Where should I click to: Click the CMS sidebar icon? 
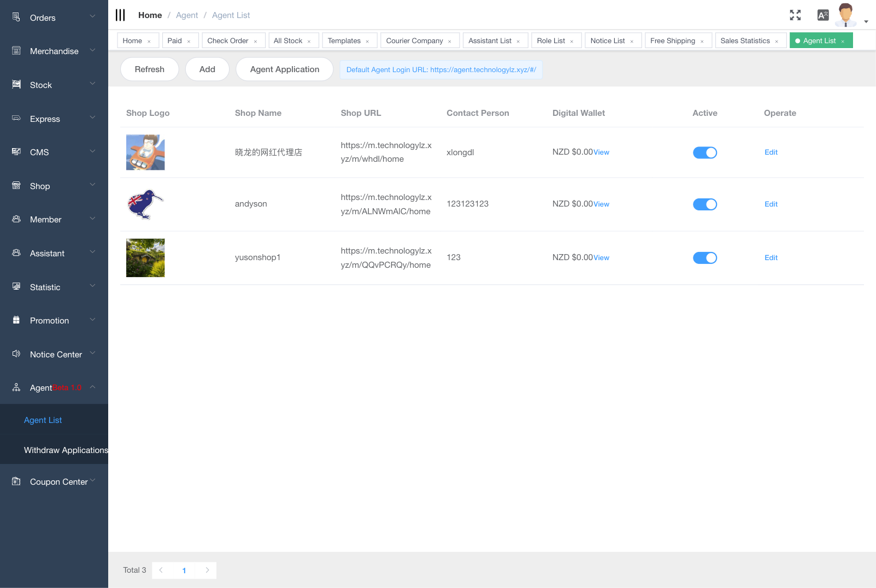(x=15, y=152)
